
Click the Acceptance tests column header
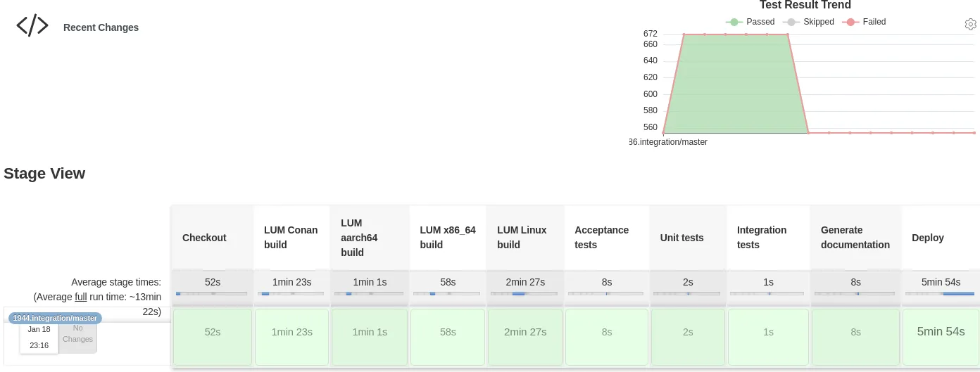click(x=607, y=238)
